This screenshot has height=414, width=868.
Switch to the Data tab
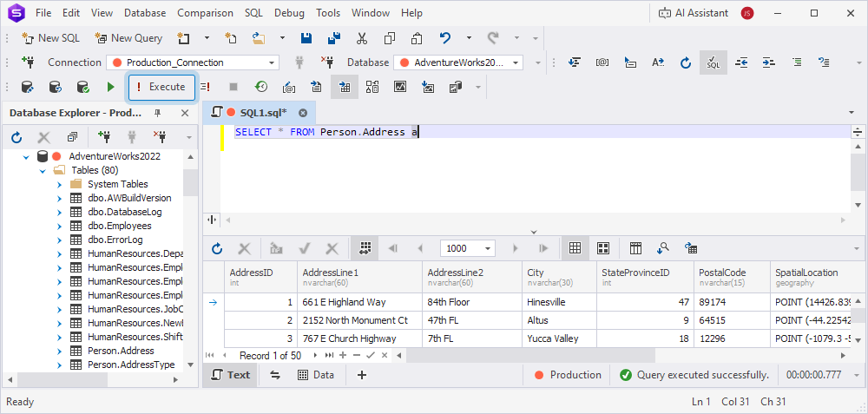click(x=316, y=375)
